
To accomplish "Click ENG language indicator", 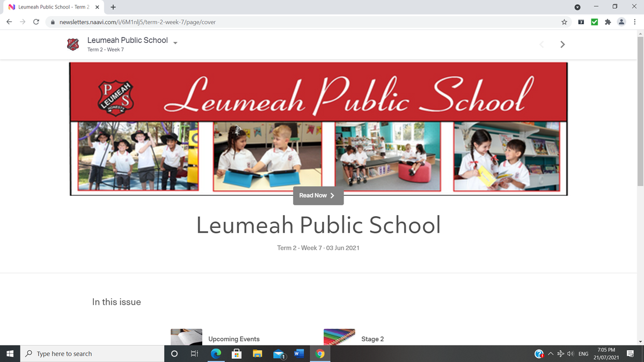I will click(x=583, y=354).
